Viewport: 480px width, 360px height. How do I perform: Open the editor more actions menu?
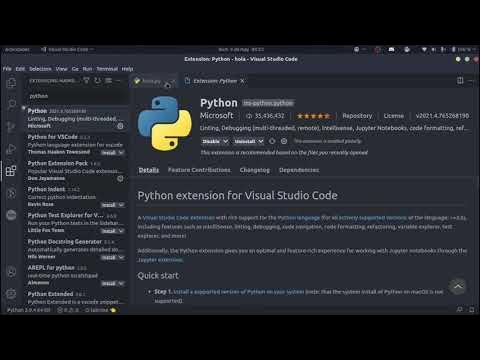471,81
